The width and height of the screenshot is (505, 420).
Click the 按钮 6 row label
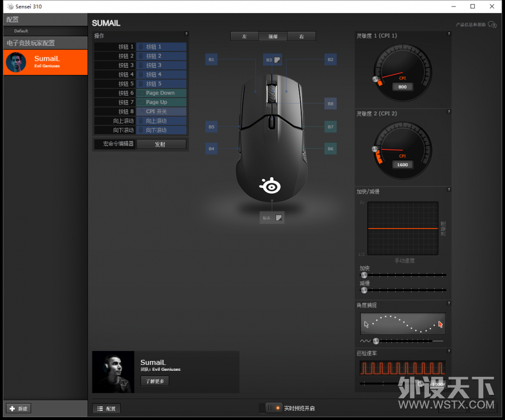point(126,93)
